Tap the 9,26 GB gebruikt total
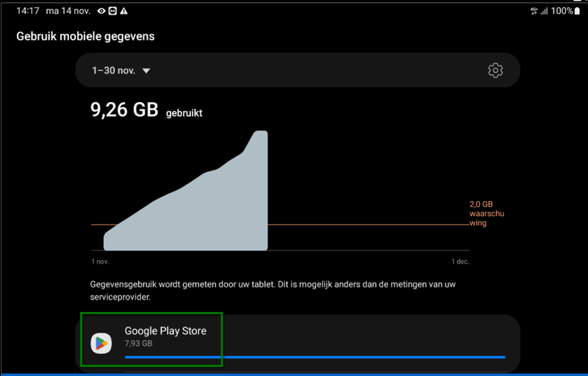This screenshot has width=588, height=376. 146,110
